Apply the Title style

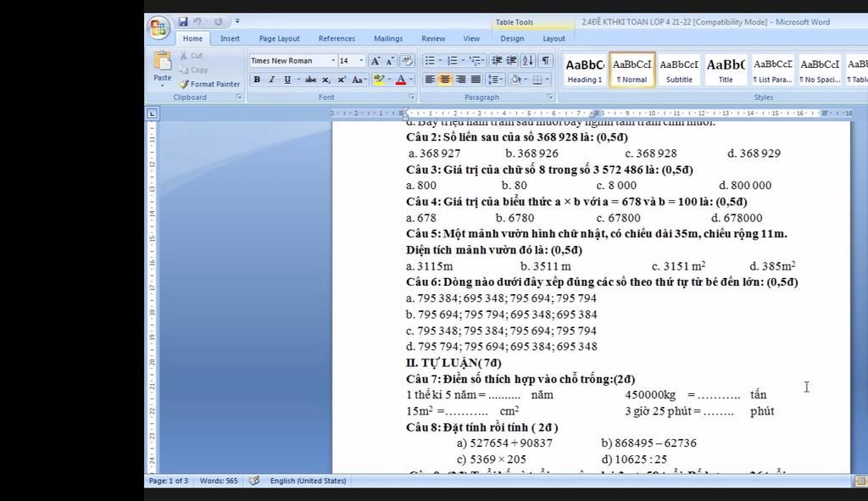(x=726, y=70)
